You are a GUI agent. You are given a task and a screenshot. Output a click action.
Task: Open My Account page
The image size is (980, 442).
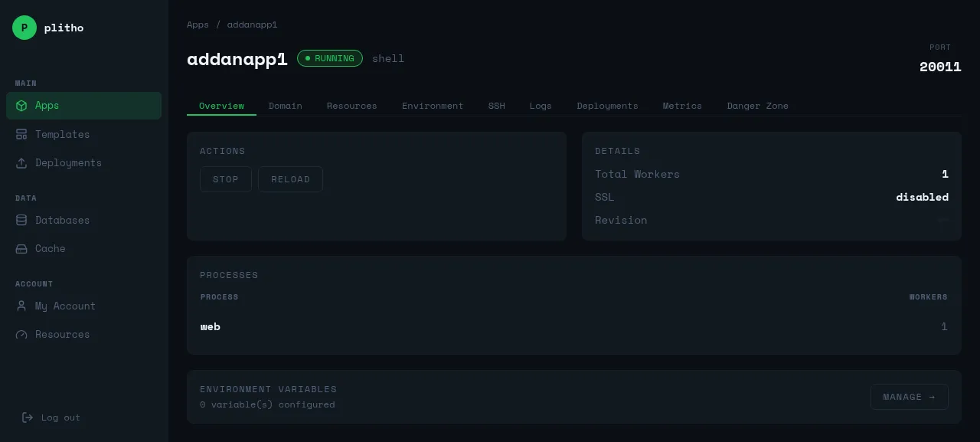pyautogui.click(x=83, y=306)
